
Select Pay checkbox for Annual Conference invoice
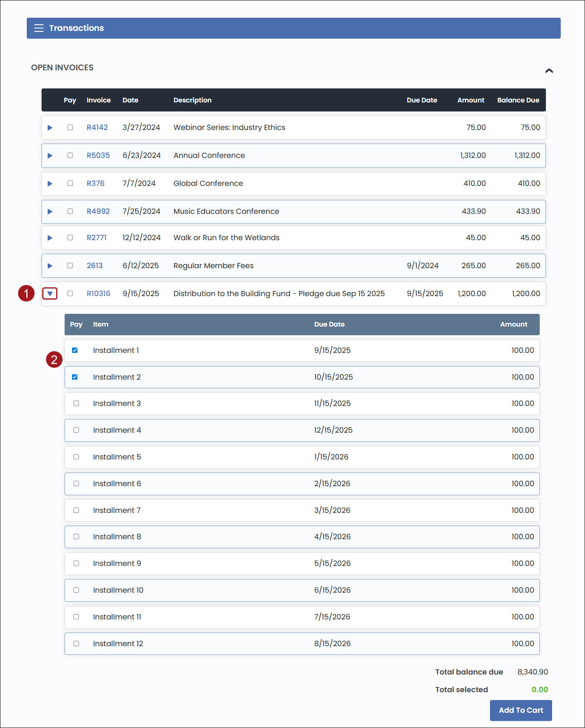coord(70,155)
